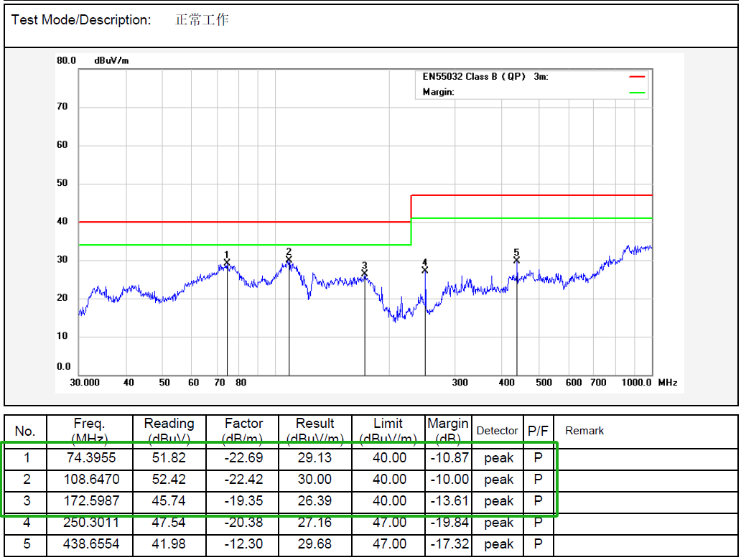Click the green Margin legend swatch

coord(637,93)
